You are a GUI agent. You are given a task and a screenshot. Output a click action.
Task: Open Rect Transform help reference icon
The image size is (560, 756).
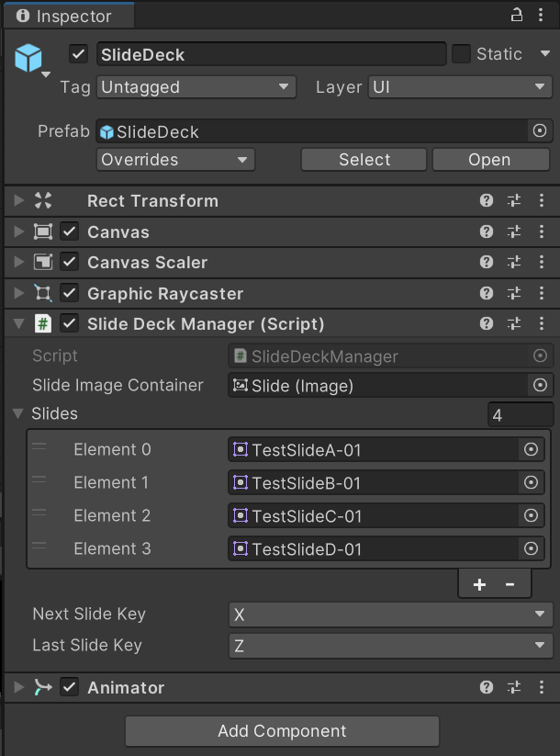click(x=487, y=201)
